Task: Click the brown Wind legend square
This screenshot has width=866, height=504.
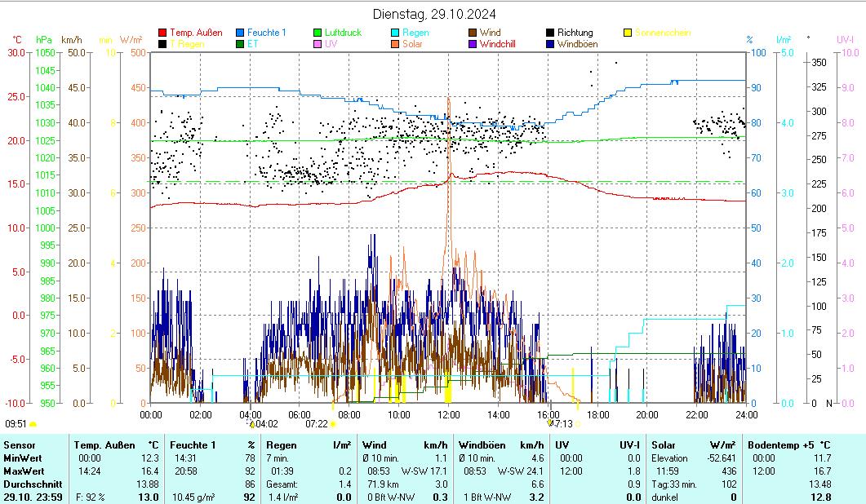Action: (473, 33)
